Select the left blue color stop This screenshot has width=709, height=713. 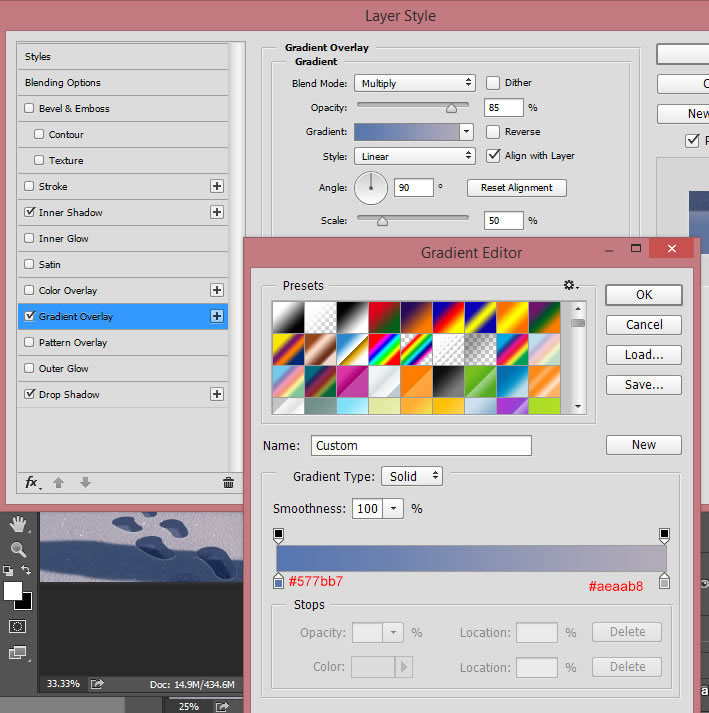click(279, 581)
